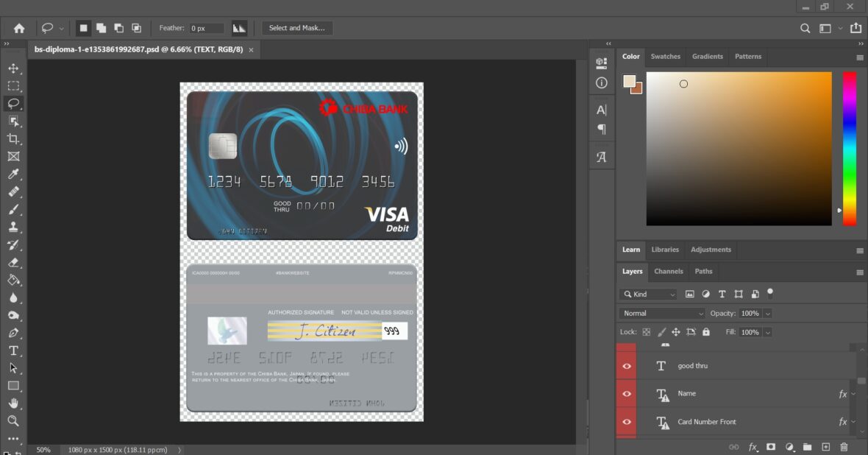Open the blend mode Normal dropdown
Viewport: 868px width, 455px height.
(x=662, y=313)
